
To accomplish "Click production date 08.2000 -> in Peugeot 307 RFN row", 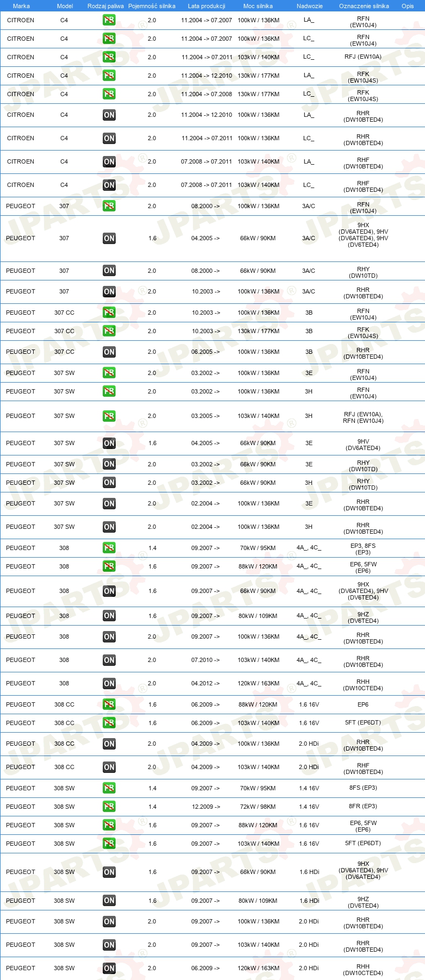I will [205, 206].
